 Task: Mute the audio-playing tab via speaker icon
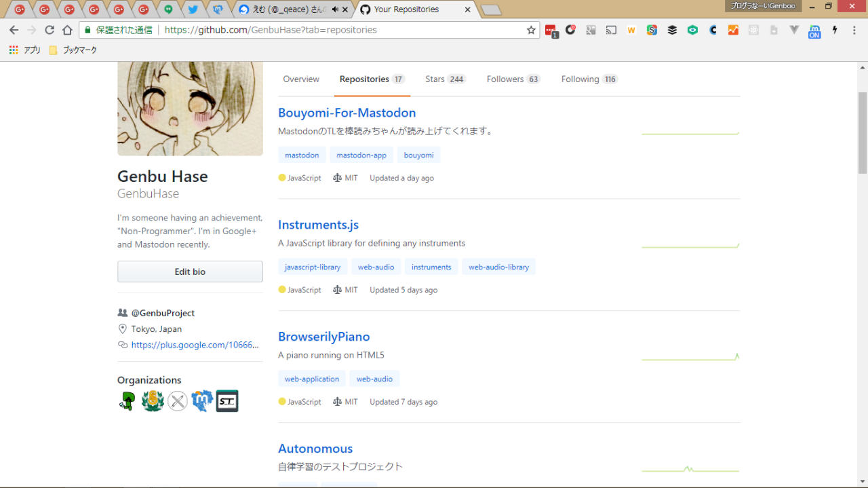pos(335,10)
